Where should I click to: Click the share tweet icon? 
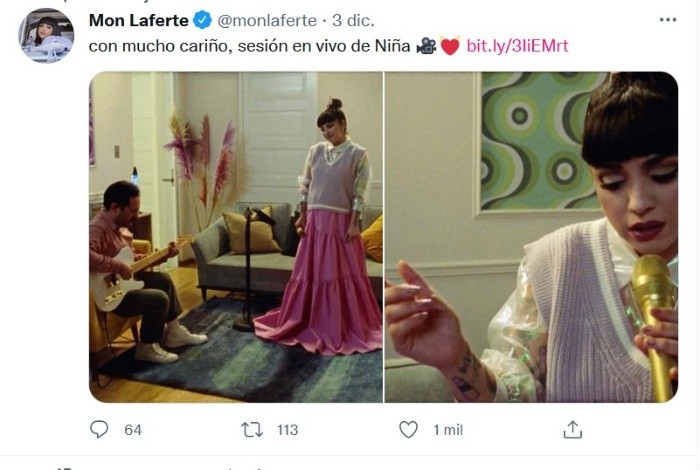click(572, 429)
